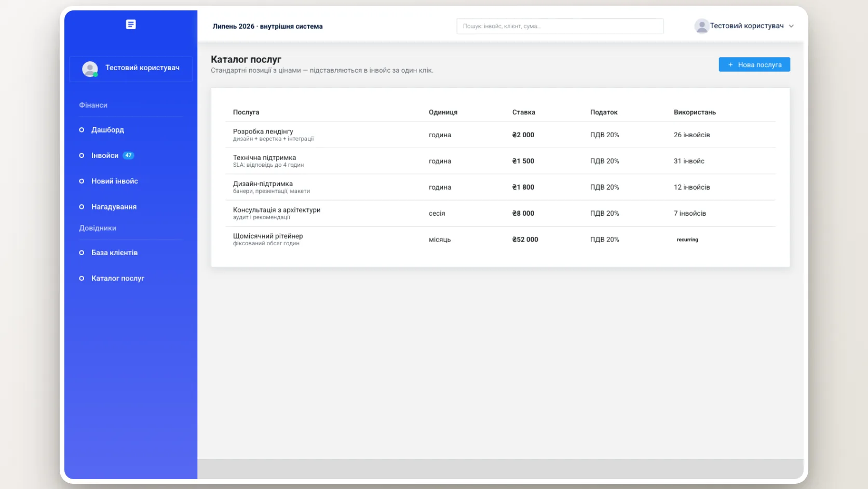Click the 31 інвойс usage count
This screenshot has height=489, width=868.
point(689,161)
